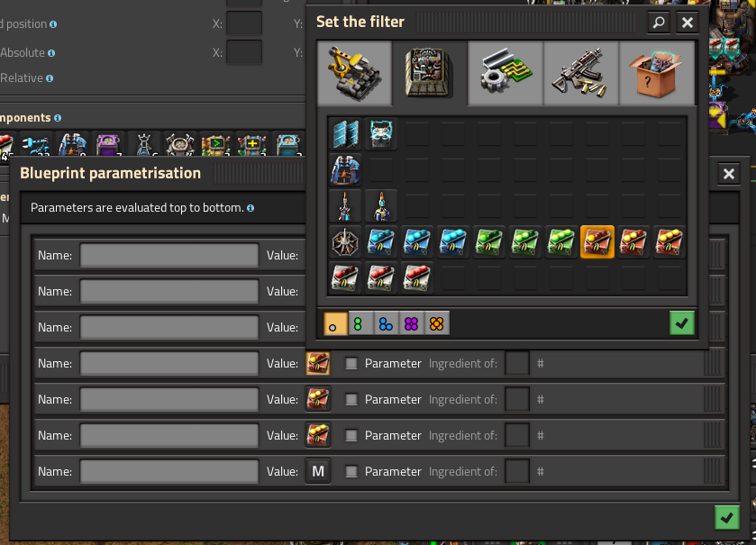Image resolution: width=756 pixels, height=545 pixels.
Task: Choose the electromagnetic plant in the filter grid
Action: (345, 170)
